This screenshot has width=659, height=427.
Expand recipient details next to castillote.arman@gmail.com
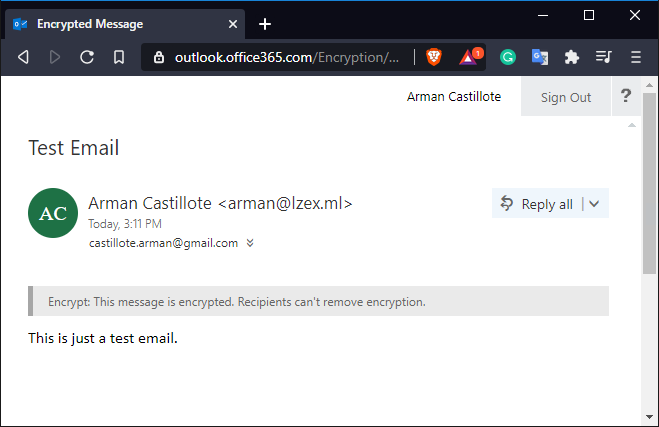coord(250,243)
